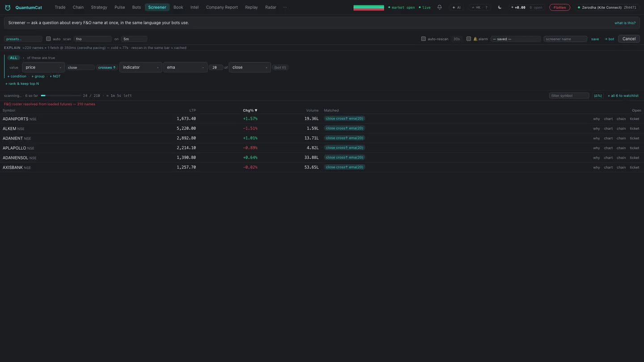
Task: Click the EMA period 20 field
Action: click(216, 67)
